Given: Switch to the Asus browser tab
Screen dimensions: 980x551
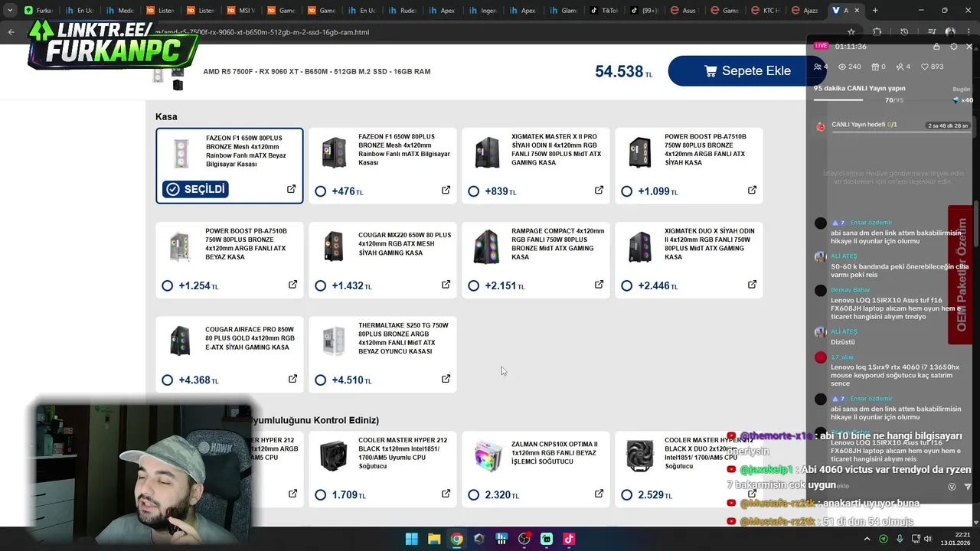Looking at the screenshot, I should [683, 11].
